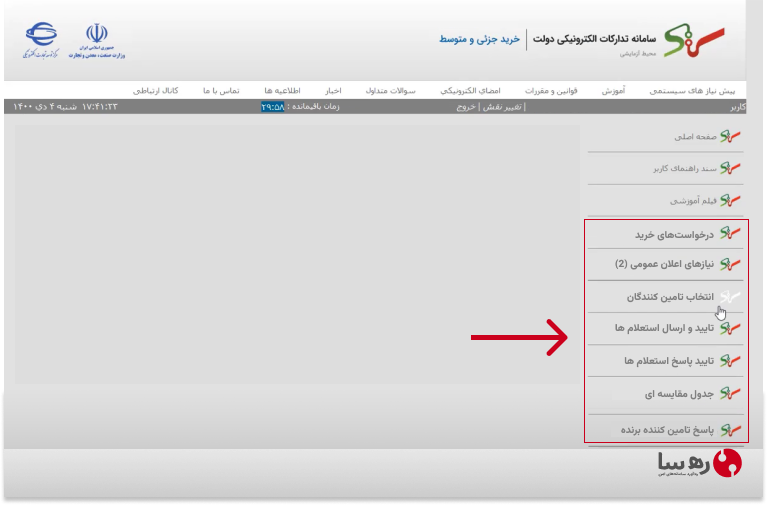The width and height of the screenshot is (767, 505).
Task: Open the تماس با ما menu item
Action: tap(221, 91)
